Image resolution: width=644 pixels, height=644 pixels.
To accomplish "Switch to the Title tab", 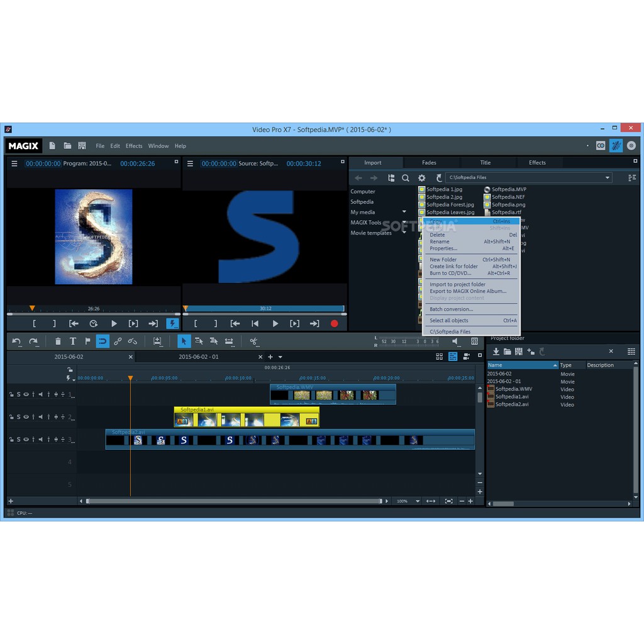I will 486,163.
